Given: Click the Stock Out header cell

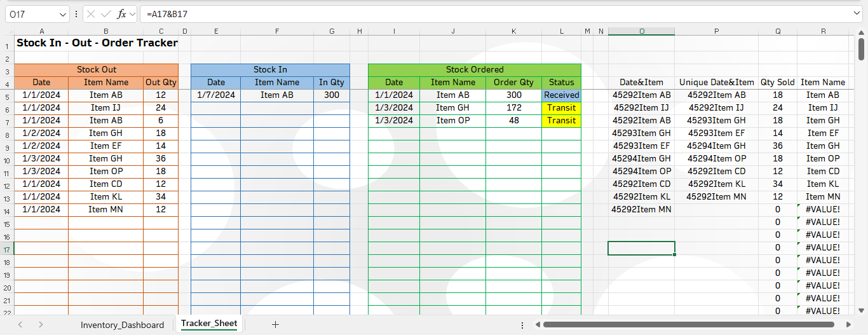Looking at the screenshot, I should pyautogui.click(x=97, y=70).
